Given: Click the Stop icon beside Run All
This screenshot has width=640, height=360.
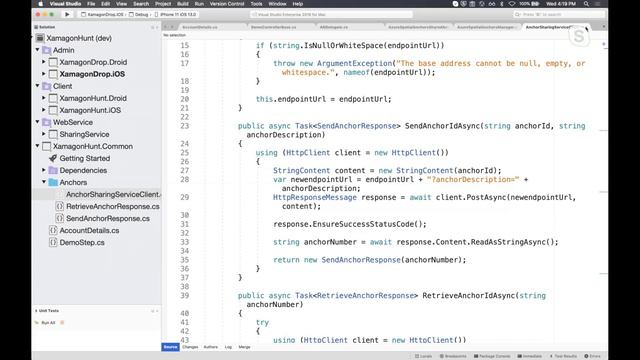Looking at the screenshot, I should click(x=62, y=322).
